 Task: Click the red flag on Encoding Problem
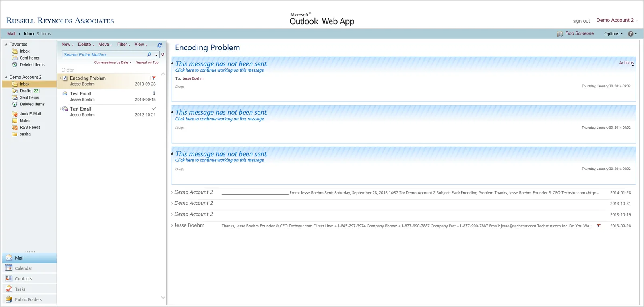point(154,78)
